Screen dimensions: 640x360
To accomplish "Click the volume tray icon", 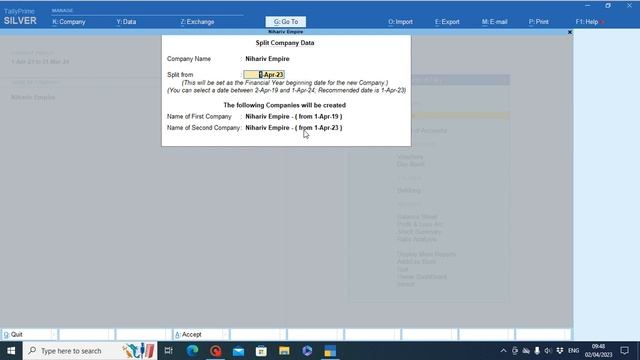I will point(548,351).
